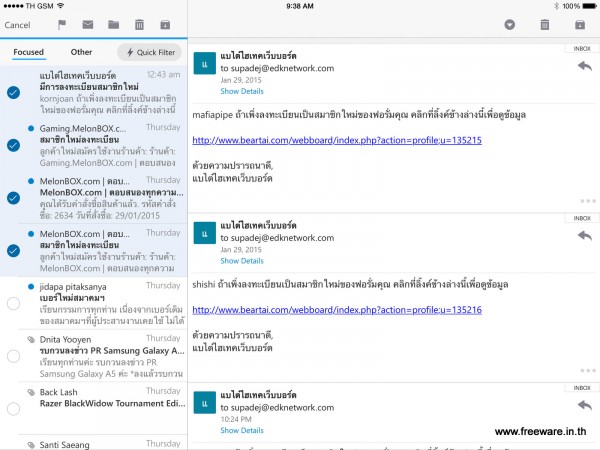Delete selected emails using left toolbar trash
The height and width of the screenshot is (450, 600).
(139, 24)
